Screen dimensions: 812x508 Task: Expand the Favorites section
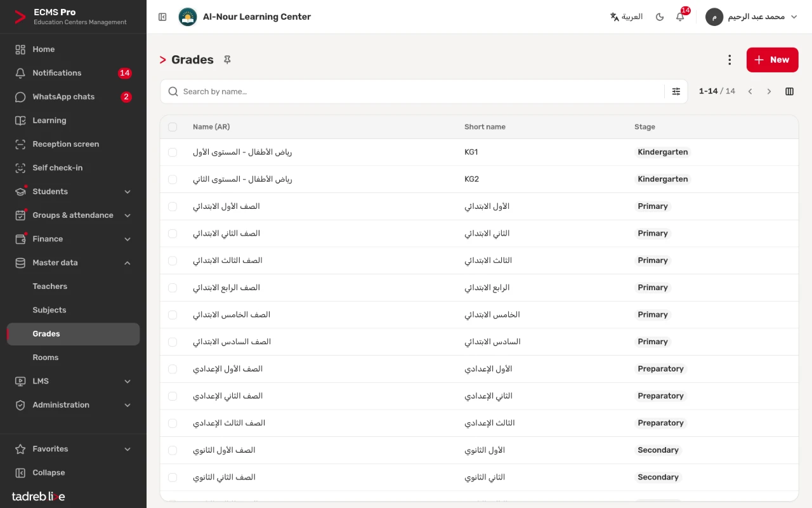click(x=73, y=449)
